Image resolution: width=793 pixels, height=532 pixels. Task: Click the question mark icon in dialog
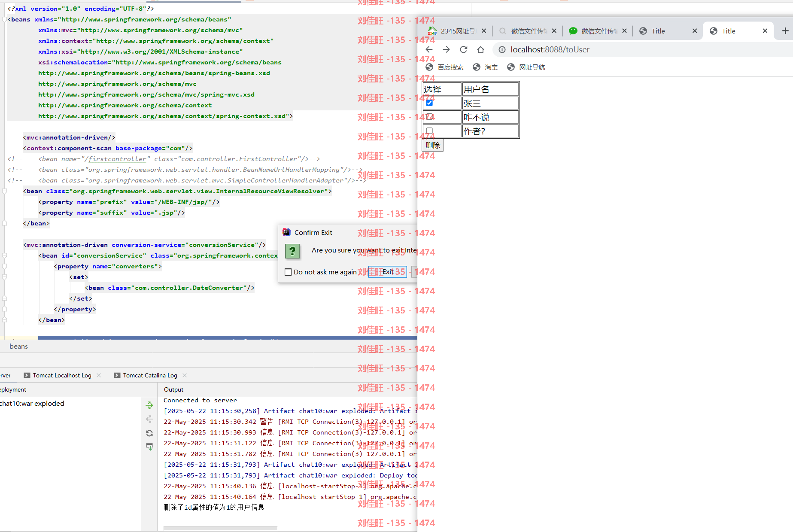click(292, 251)
